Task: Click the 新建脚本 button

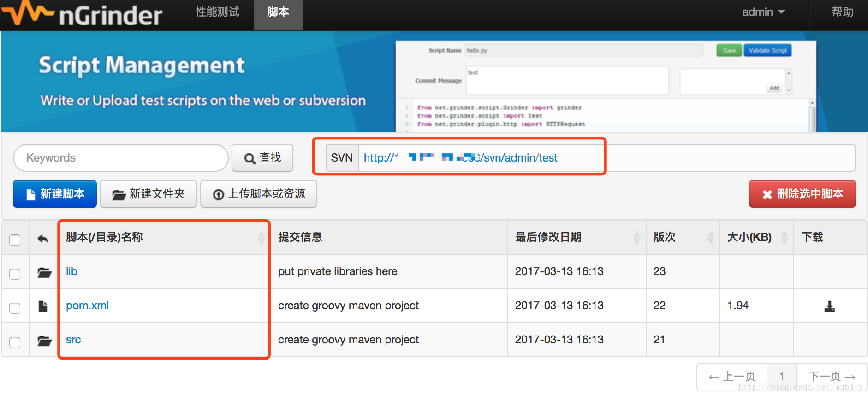Action: tap(55, 194)
